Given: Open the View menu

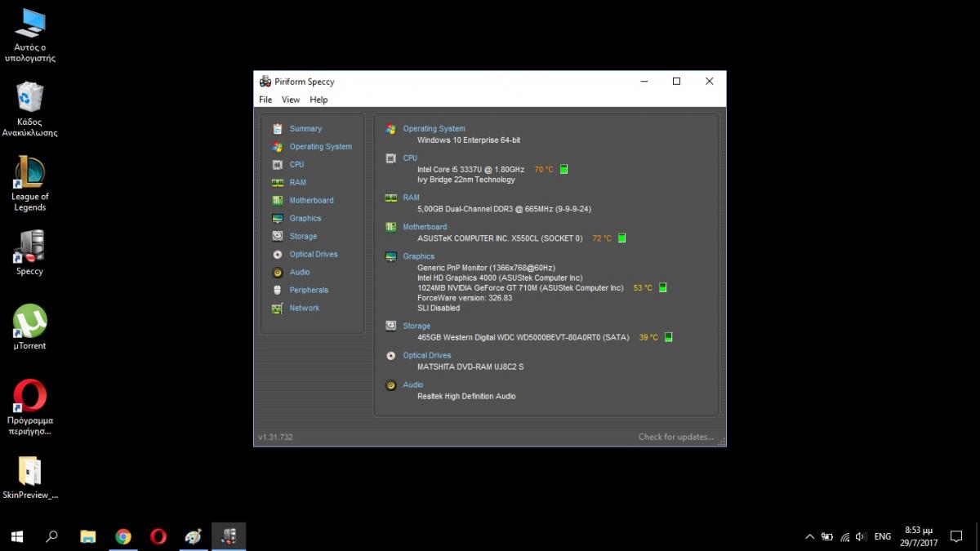Looking at the screenshot, I should click(291, 100).
